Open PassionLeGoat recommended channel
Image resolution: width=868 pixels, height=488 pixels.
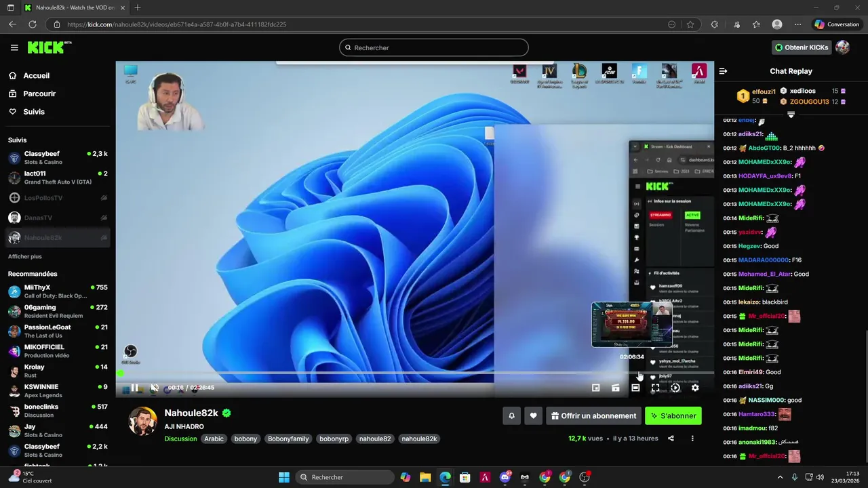(58, 331)
